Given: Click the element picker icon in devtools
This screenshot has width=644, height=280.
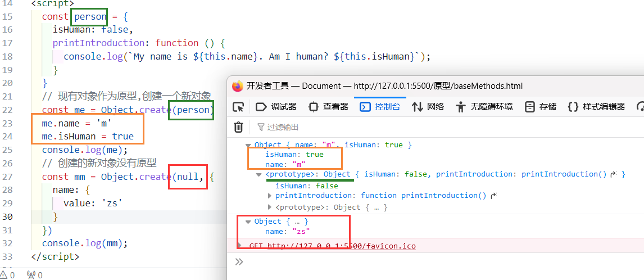Looking at the screenshot, I should (239, 107).
